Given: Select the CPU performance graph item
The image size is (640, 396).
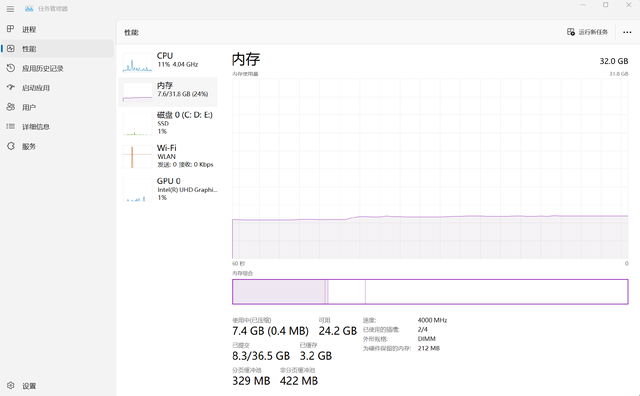Looking at the screenshot, I should tap(168, 62).
